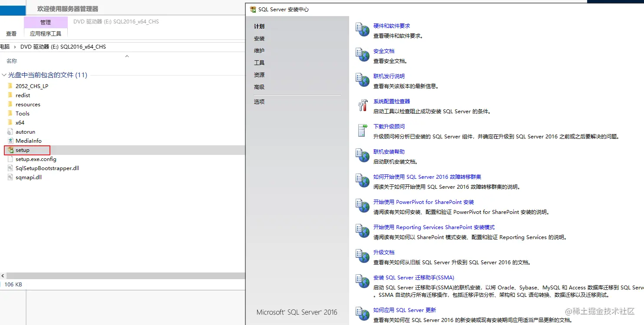Click the breadcrumb arrow before DVD 驱动器
The height and width of the screenshot is (325, 644).
point(15,47)
